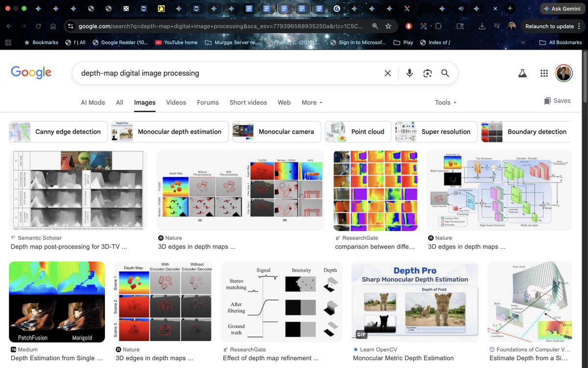The image size is (588, 368).
Task: Expand the More dropdown
Action: pos(312,102)
